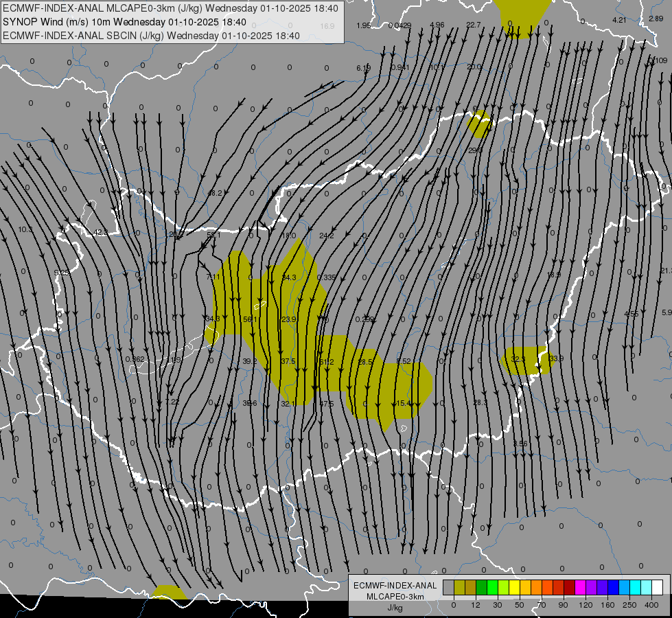Click the map value 24.2

[x=327, y=236]
